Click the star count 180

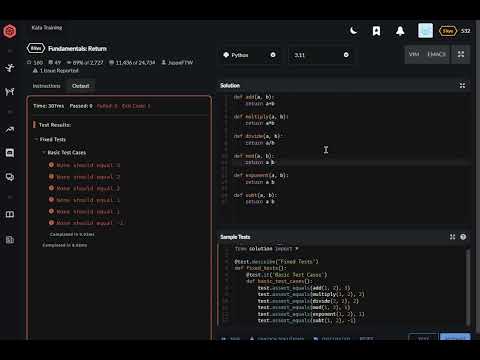click(x=35, y=62)
